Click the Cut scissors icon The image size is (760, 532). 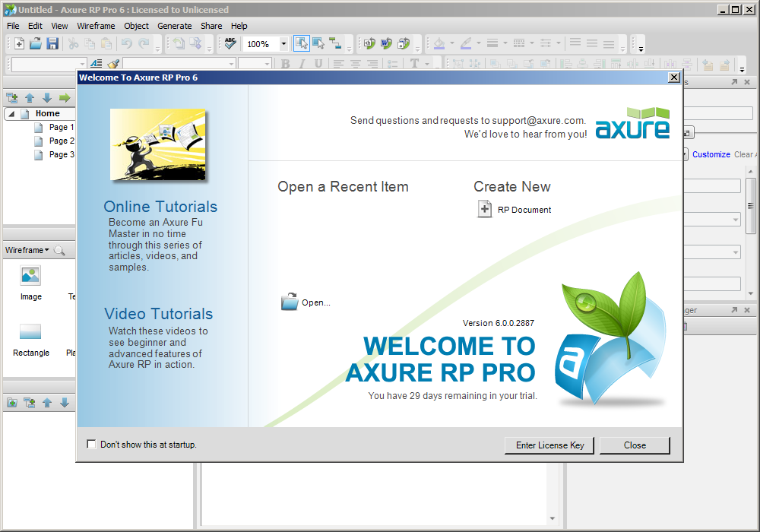click(73, 43)
